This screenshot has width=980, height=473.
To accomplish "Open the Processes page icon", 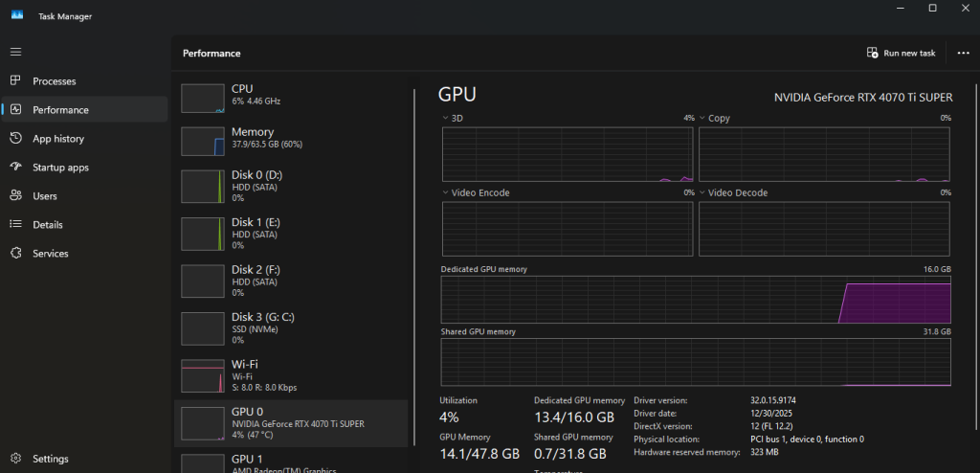I will pos(15,81).
